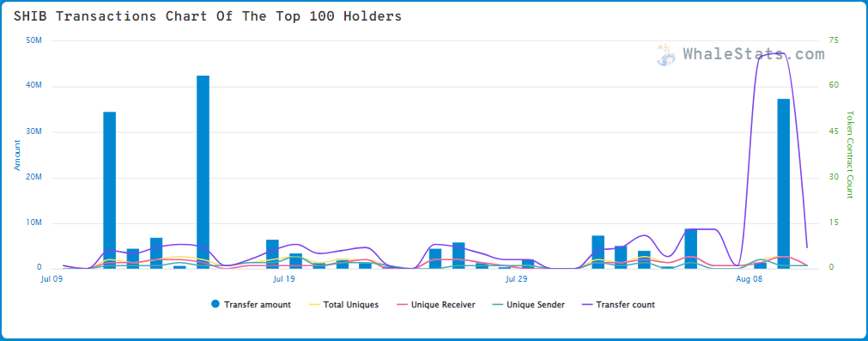Viewport: 868px width, 341px height.
Task: Click the Jul 19 x-axis label
Action: (284, 279)
